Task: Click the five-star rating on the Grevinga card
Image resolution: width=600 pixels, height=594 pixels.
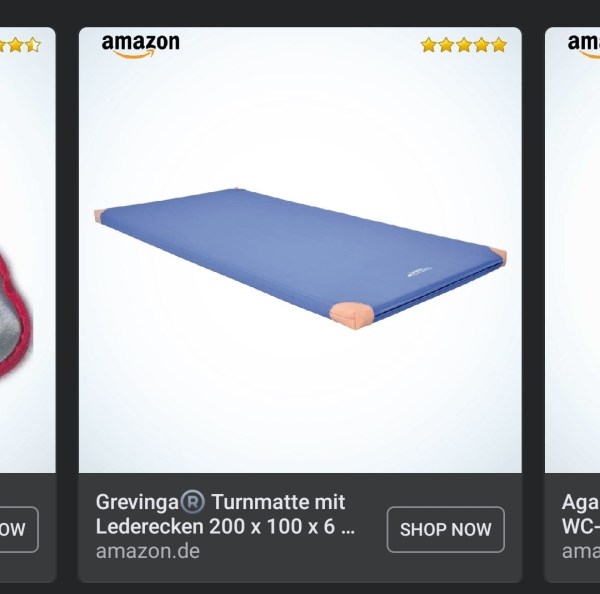Action: pos(464,45)
